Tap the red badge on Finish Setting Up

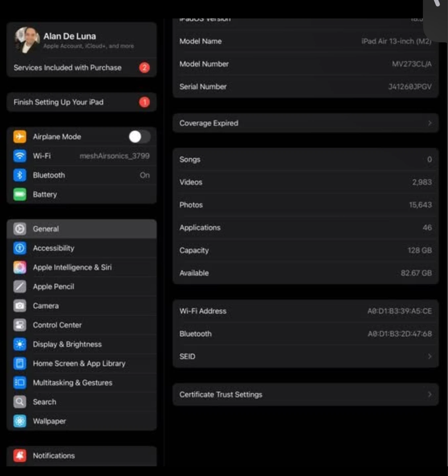tap(144, 102)
